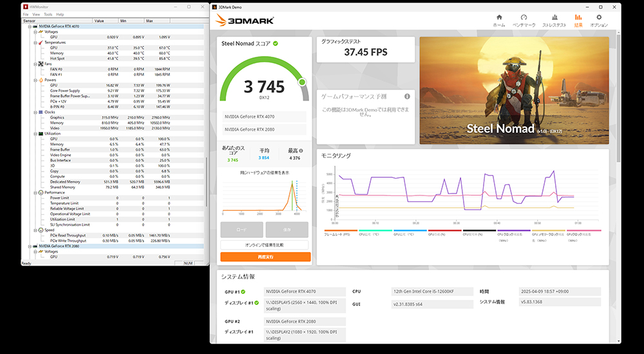Click the Sensor column header
The width and height of the screenshot is (644, 354).
click(x=57, y=21)
